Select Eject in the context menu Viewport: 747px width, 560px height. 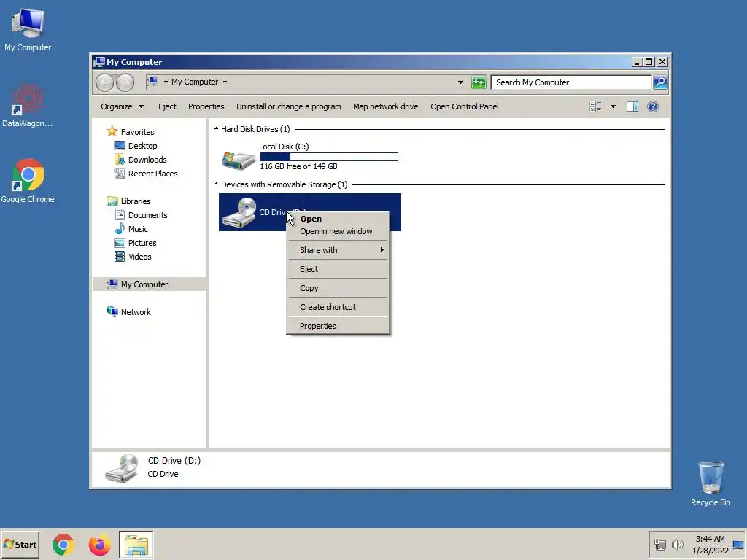[338, 269]
